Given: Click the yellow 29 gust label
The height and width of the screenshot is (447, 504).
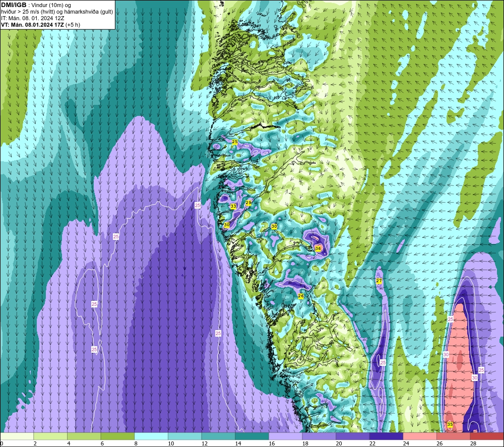Looking at the screenshot, I should point(248,203).
